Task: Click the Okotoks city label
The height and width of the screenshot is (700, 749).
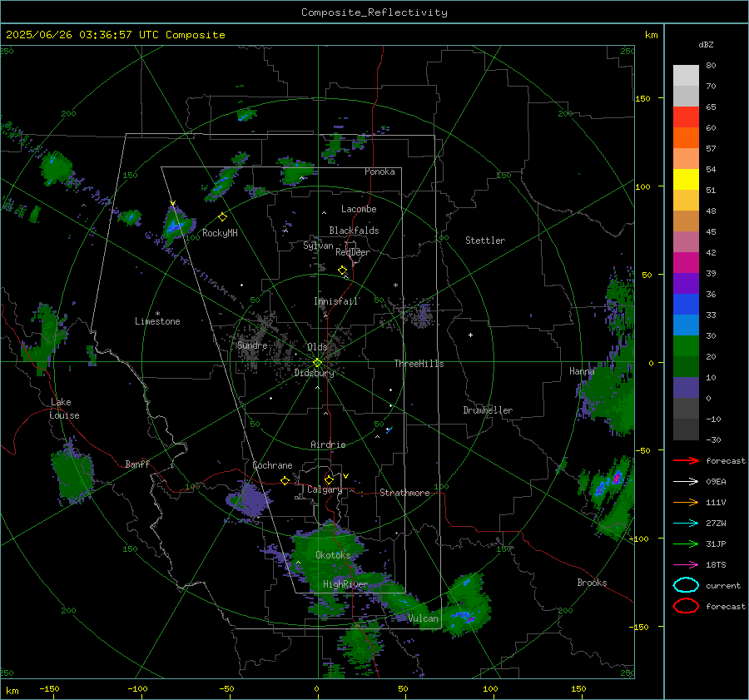Action: click(333, 555)
